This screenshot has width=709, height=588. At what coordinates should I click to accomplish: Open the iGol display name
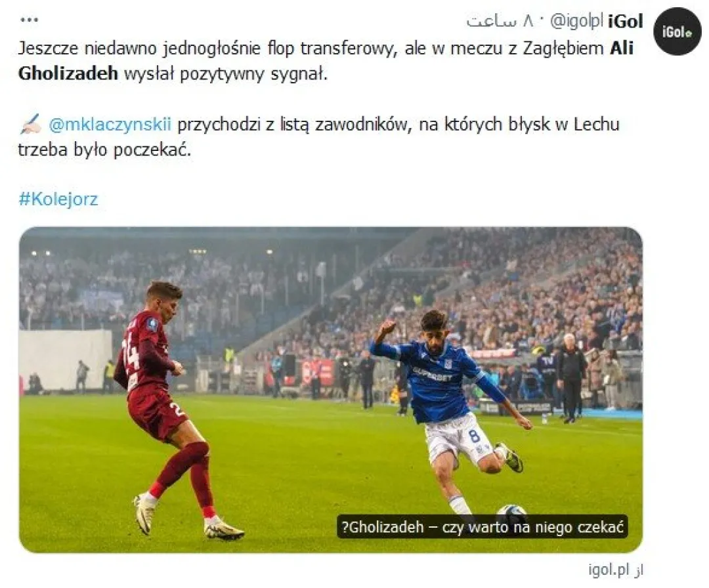[626, 21]
